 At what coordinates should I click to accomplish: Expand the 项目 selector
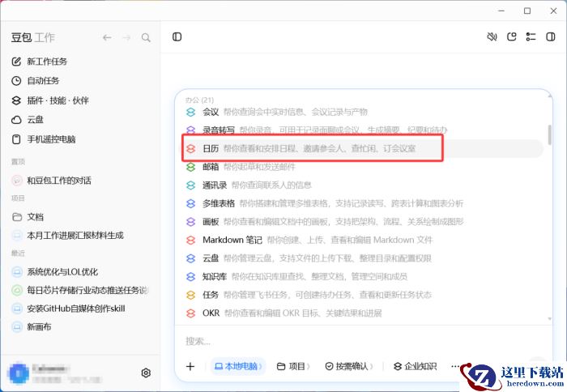(293, 366)
